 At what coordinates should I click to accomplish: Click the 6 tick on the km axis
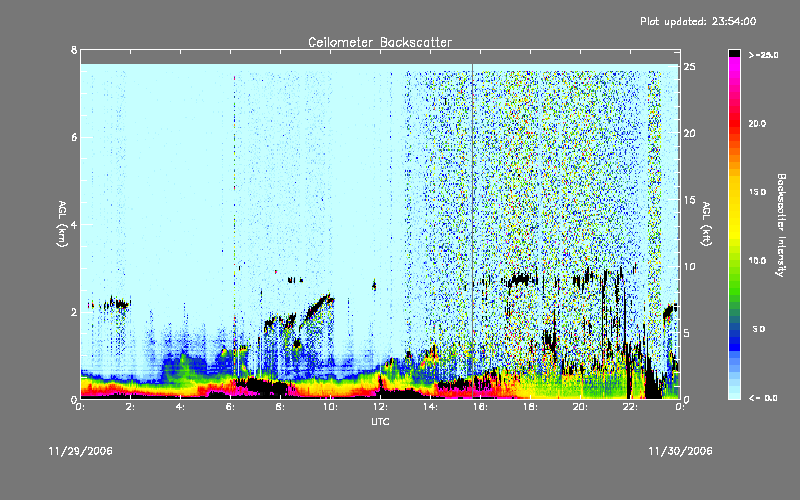(74, 137)
